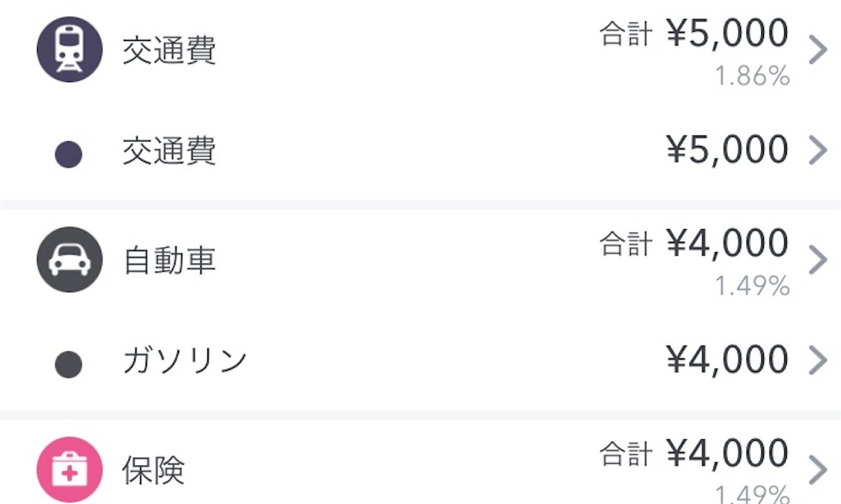This screenshot has height=504, width=841.
Task: Tap the purple dot beside 交通費 subcategory
Action: pyautogui.click(x=69, y=154)
